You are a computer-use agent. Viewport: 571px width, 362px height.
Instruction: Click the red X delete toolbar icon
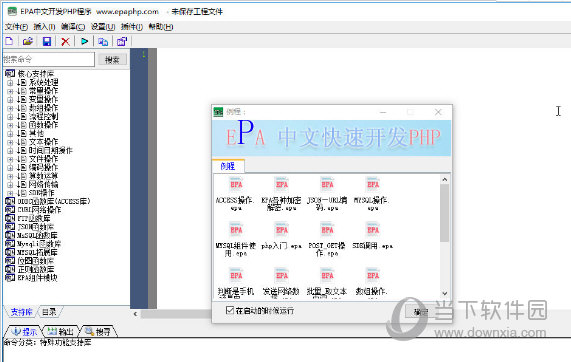coord(66,42)
